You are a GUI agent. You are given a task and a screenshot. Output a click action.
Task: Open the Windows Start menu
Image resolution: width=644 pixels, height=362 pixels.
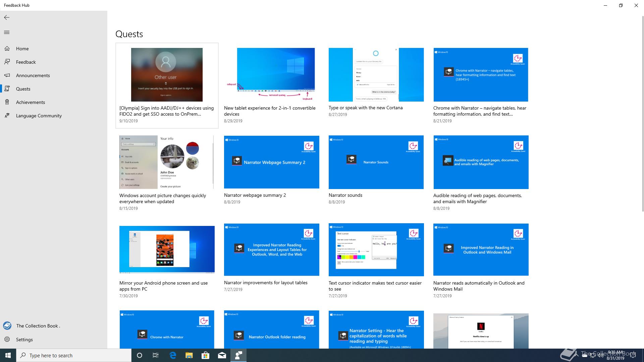tap(8, 355)
